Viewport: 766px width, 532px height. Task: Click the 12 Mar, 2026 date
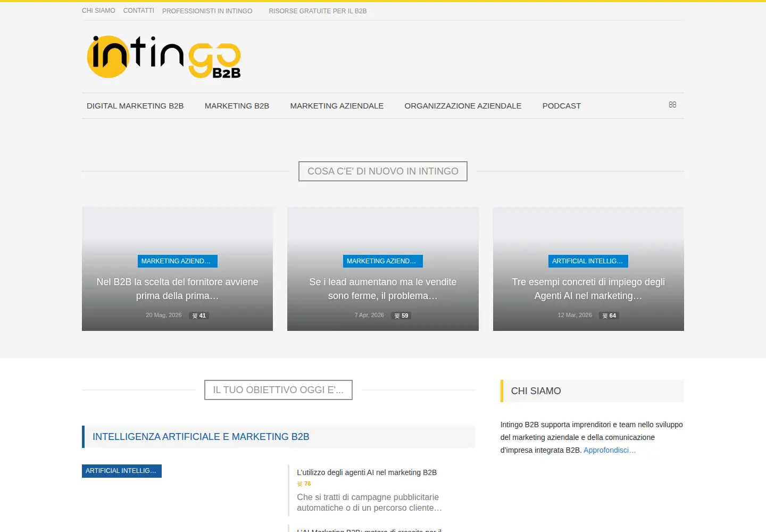(574, 315)
